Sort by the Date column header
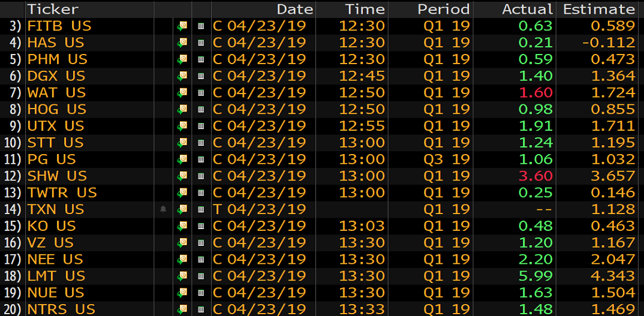The height and width of the screenshot is (316, 644). [295, 9]
